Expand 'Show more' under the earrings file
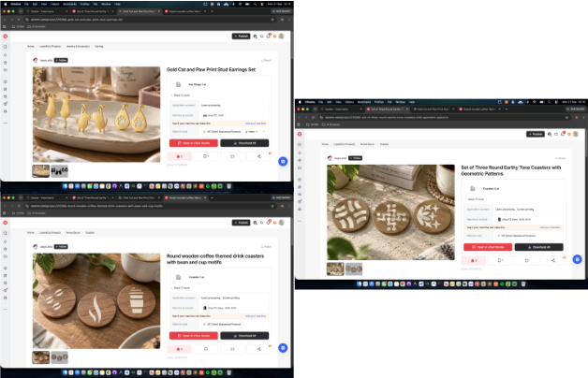 (x=181, y=95)
